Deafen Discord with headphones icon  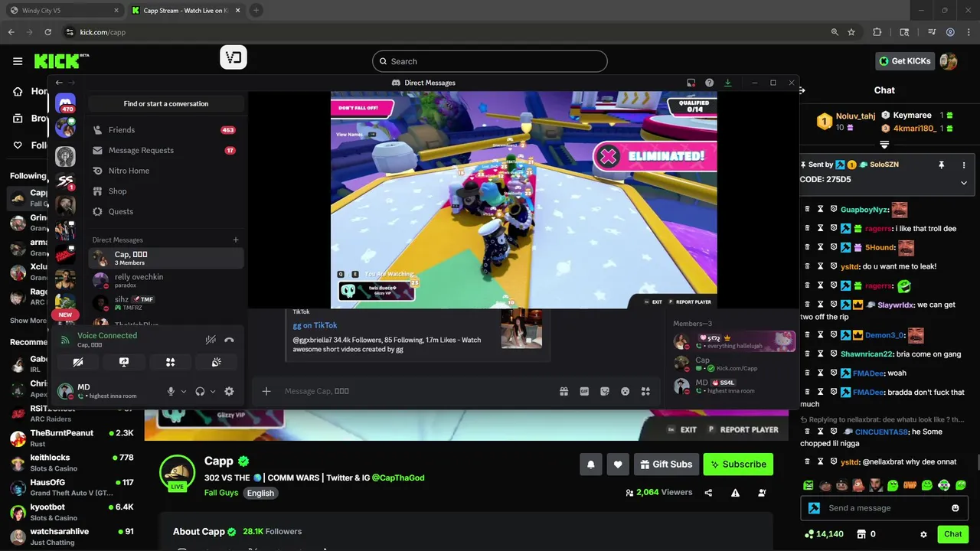(x=200, y=391)
